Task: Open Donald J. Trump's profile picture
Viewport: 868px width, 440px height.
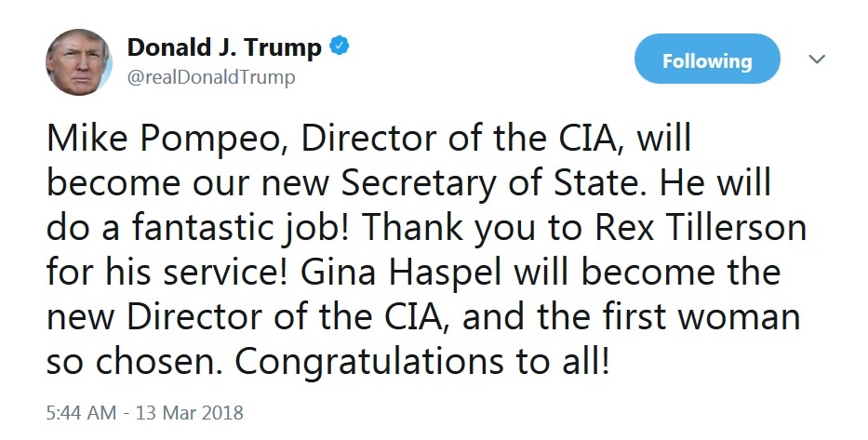Action: click(78, 62)
